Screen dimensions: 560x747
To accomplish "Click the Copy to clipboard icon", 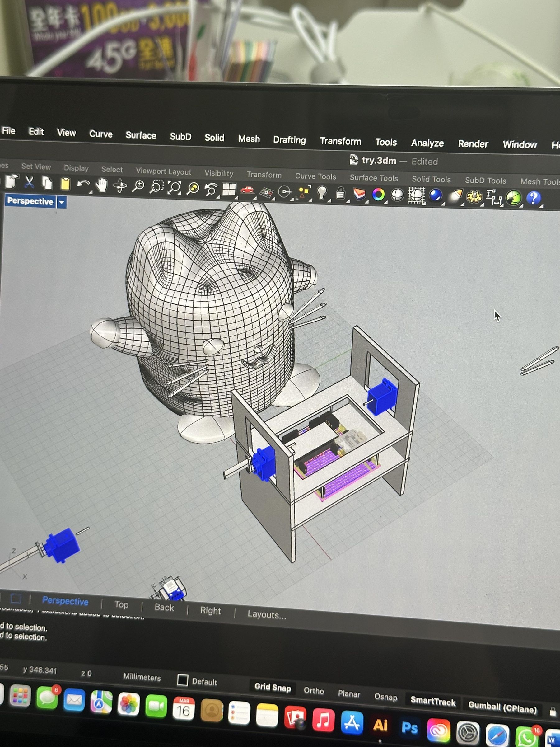I will [x=47, y=183].
